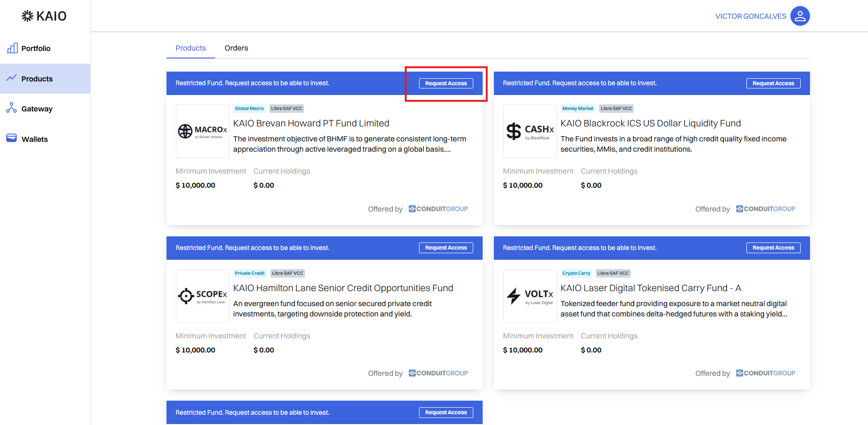Viewport: 868px width, 425px height.
Task: Click the Crypto Carry category tag
Action: point(576,273)
